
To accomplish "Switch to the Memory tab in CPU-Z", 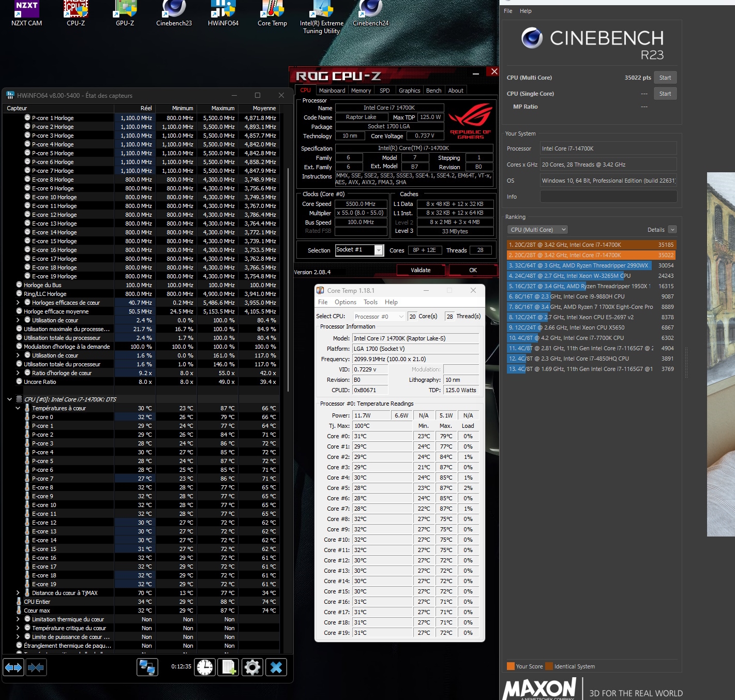I will [x=361, y=91].
